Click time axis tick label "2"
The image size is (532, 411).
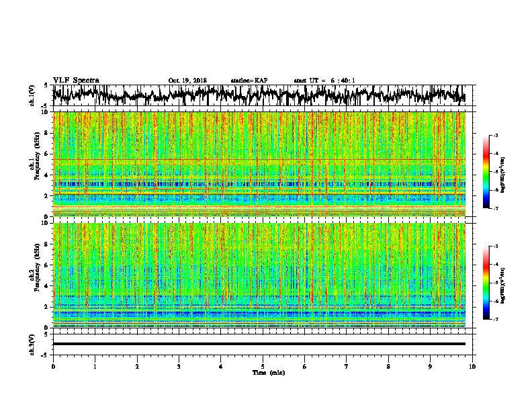[137, 367]
